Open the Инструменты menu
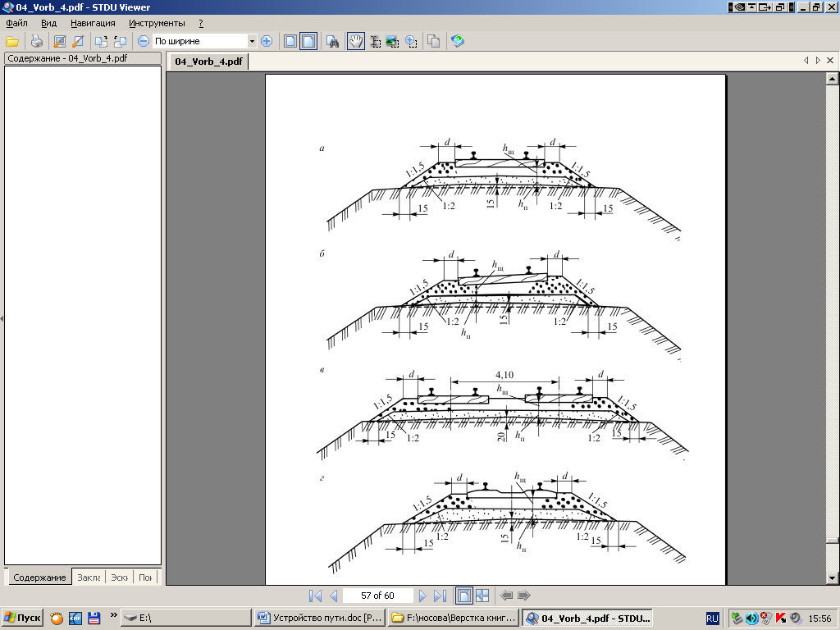Viewport: 840px width, 630px height. pos(157,23)
